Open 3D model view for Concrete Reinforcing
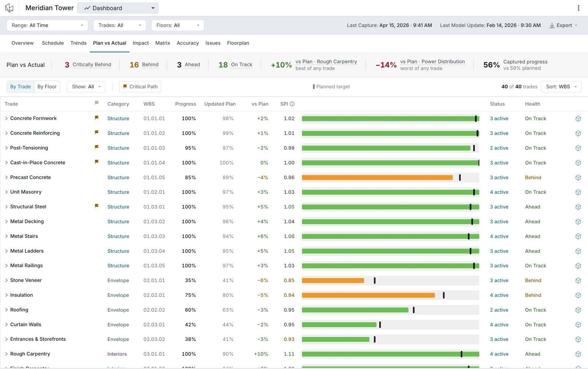This screenshot has width=588, height=369. (x=578, y=133)
